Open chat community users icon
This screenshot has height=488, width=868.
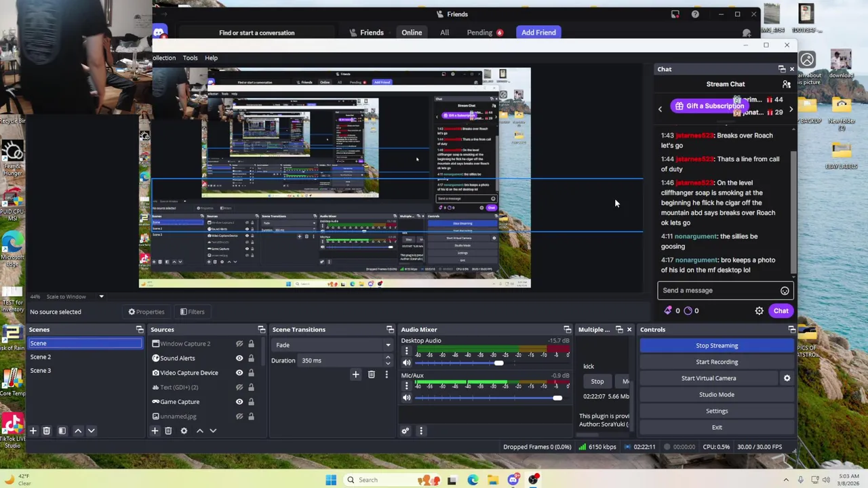pos(787,84)
